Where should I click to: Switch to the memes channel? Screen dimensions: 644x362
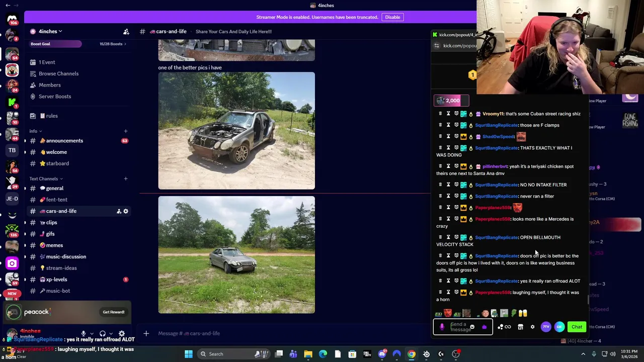point(78,245)
